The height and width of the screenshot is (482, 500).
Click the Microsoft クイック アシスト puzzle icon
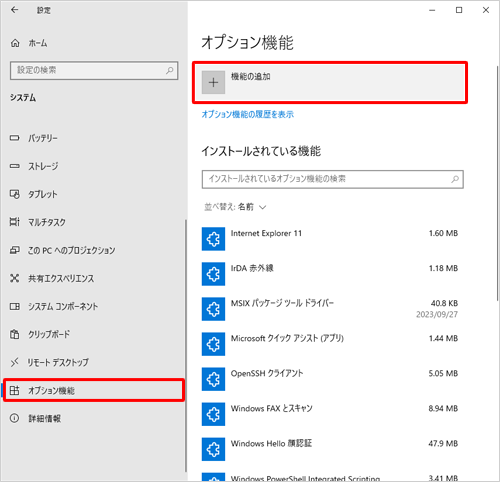[213, 344]
